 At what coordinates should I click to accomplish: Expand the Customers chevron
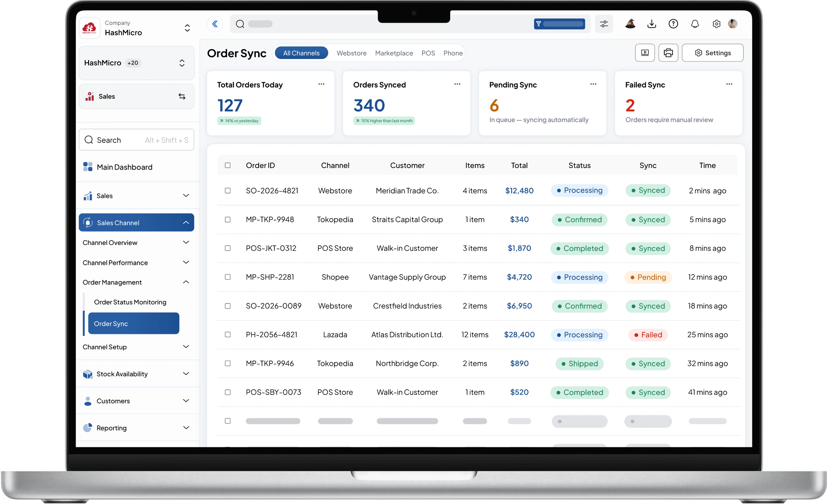(x=186, y=401)
